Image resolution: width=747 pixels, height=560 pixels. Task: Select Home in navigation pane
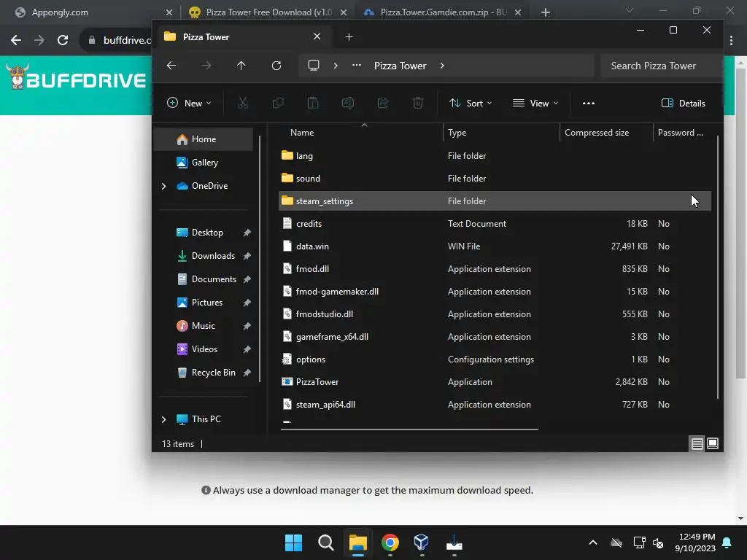[x=204, y=139]
